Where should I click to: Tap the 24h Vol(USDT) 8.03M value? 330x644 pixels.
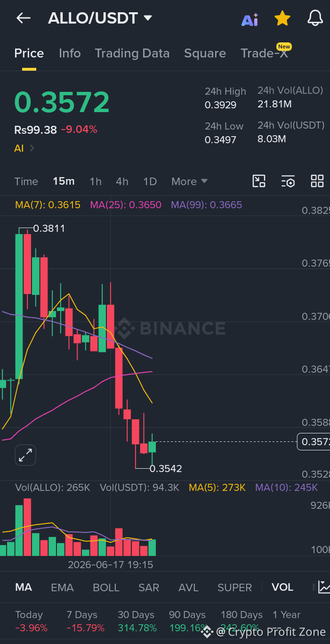click(x=272, y=139)
